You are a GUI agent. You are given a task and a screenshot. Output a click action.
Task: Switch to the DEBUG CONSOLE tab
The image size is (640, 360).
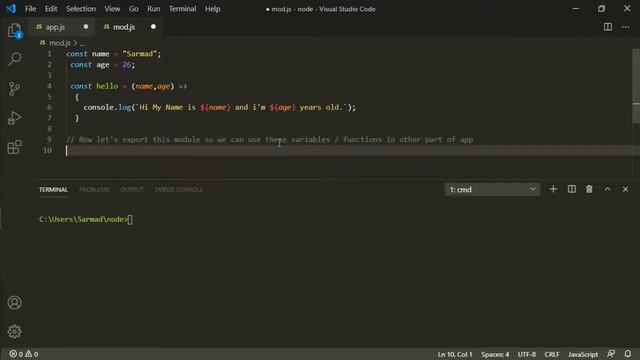[x=179, y=189]
